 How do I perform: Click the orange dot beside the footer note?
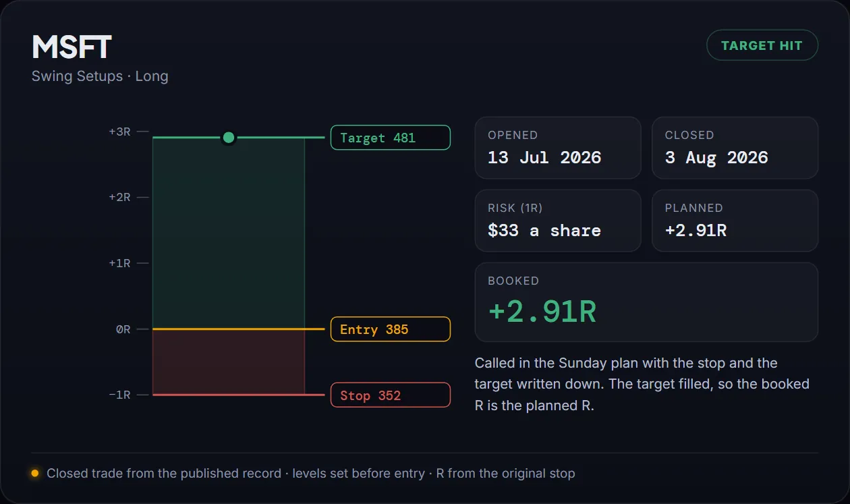click(35, 474)
